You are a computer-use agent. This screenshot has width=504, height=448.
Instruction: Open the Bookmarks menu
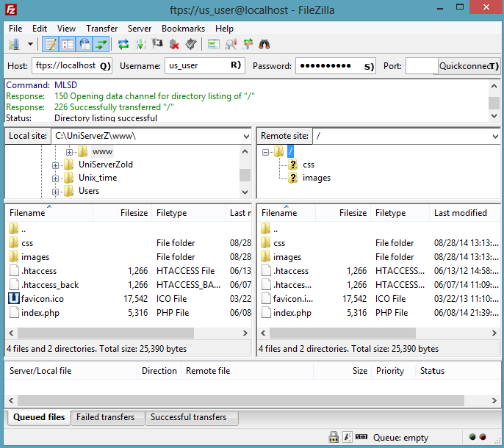click(183, 29)
